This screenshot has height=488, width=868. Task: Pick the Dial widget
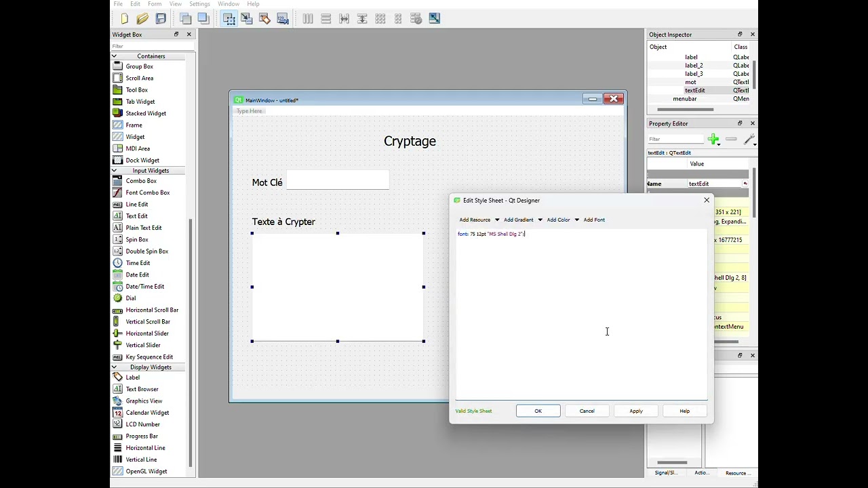[x=131, y=298]
